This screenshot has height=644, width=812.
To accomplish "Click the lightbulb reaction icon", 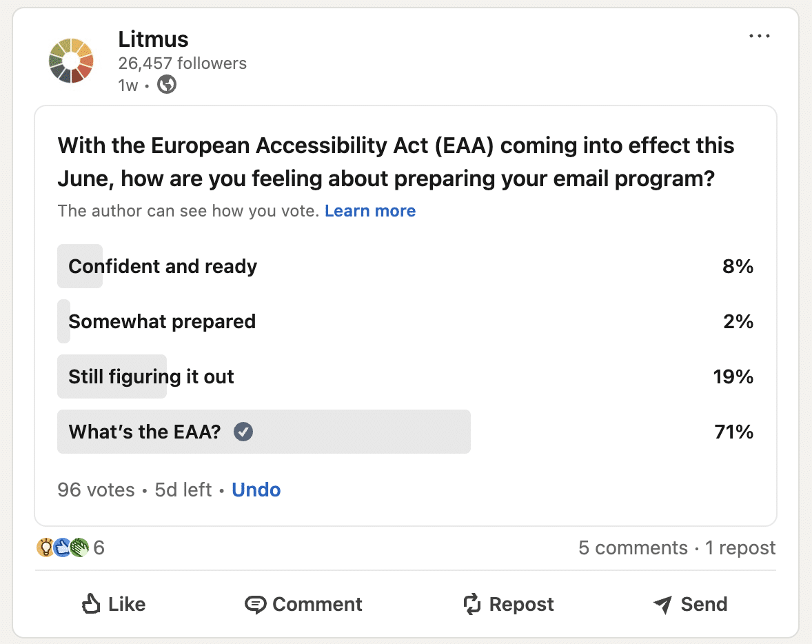I will point(45,547).
